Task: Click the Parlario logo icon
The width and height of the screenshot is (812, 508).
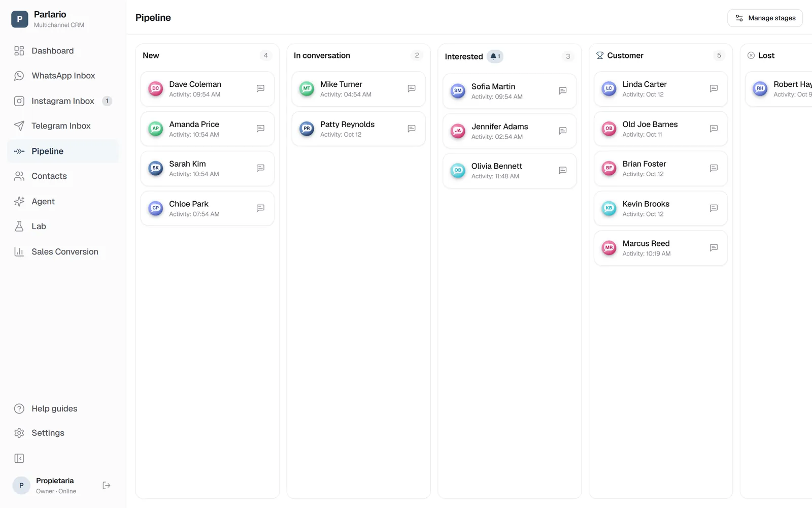Action: (x=20, y=19)
